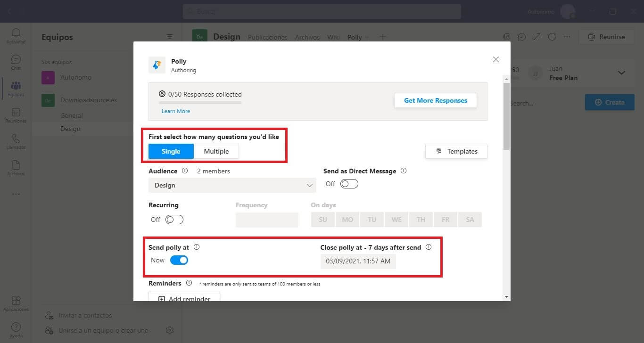Viewport: 644px width, 343px height.
Task: Toggle the Send polly at Now switch
Action: (x=179, y=260)
